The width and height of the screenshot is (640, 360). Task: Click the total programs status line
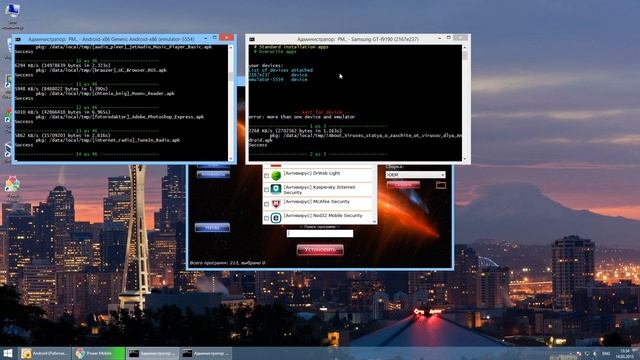227,263
